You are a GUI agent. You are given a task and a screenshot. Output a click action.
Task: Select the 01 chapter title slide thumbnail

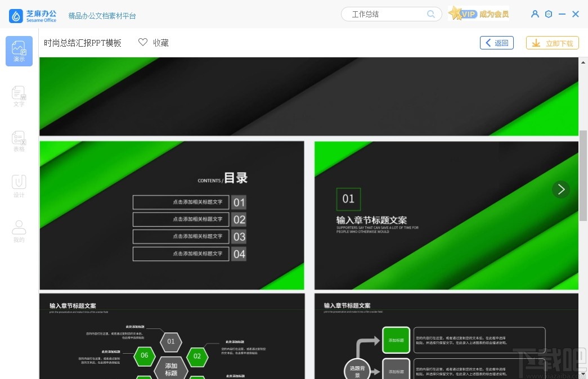(x=446, y=215)
